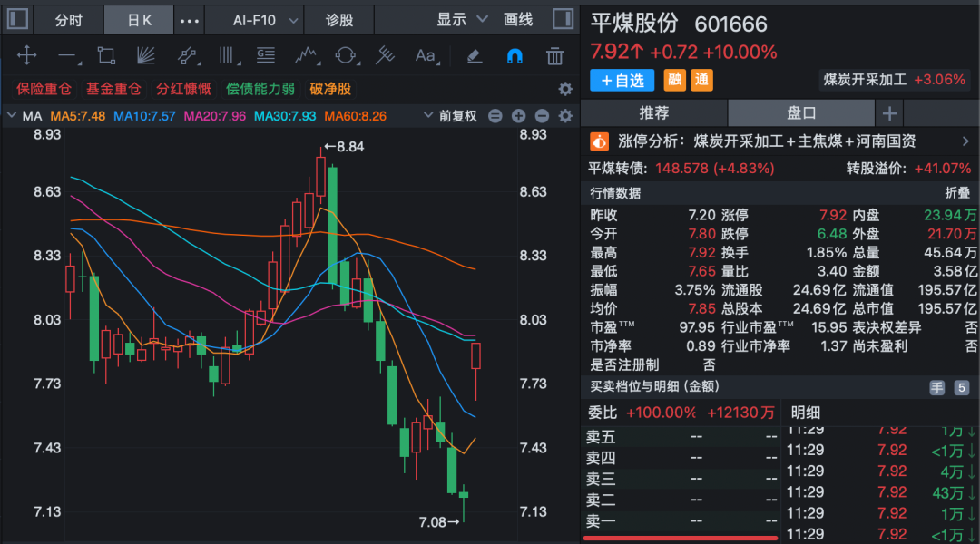Image resolution: width=980 pixels, height=544 pixels.
Task: Select the crosshair move tool
Action: point(27,55)
